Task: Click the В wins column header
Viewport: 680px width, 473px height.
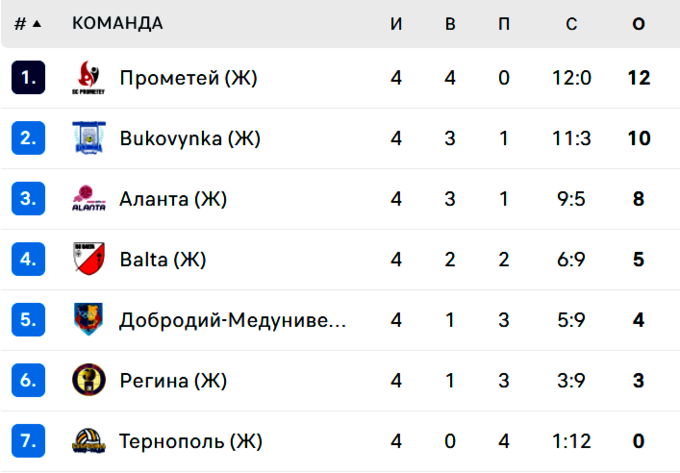Action: point(450,24)
